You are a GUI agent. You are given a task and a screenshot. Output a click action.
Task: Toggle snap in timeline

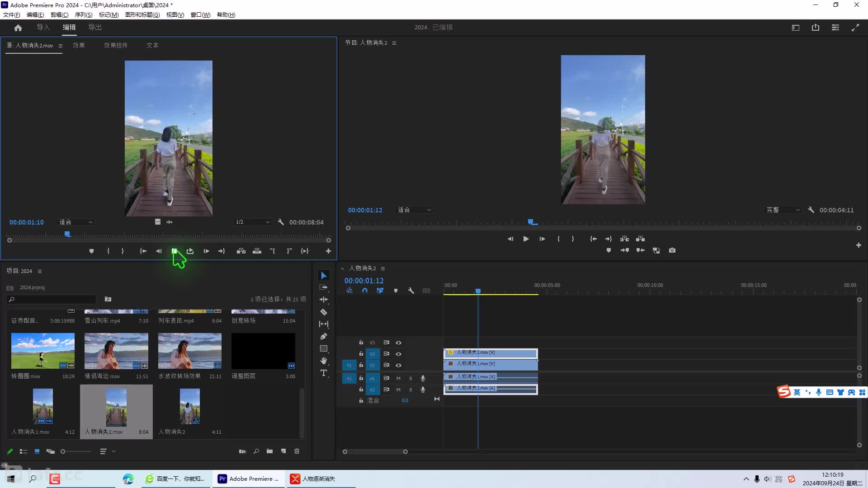[x=365, y=291]
